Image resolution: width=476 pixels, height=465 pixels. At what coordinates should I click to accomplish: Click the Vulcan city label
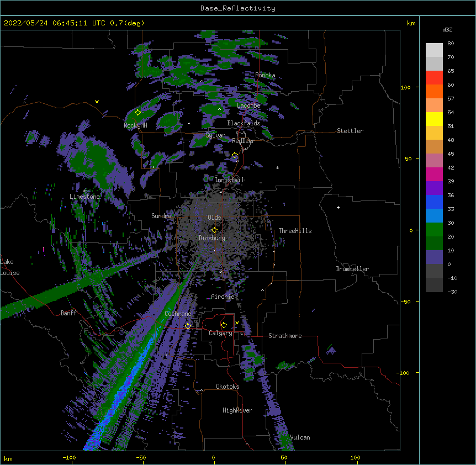[x=300, y=437]
